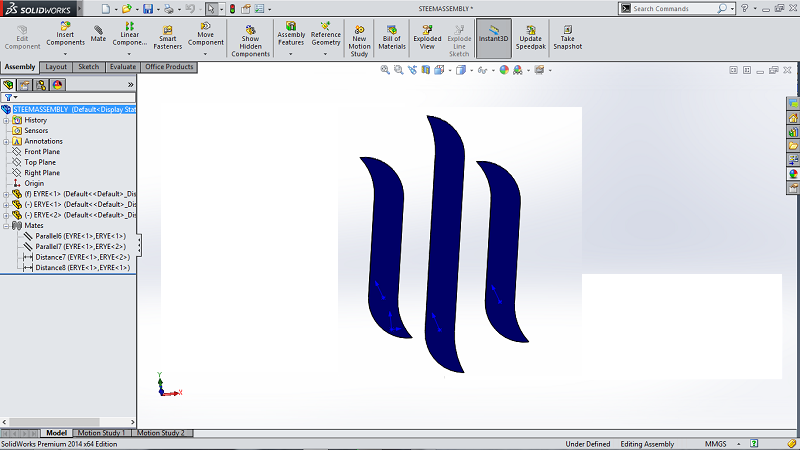This screenshot has width=800, height=450.
Task: Click the Search Commands field
Action: [673, 9]
